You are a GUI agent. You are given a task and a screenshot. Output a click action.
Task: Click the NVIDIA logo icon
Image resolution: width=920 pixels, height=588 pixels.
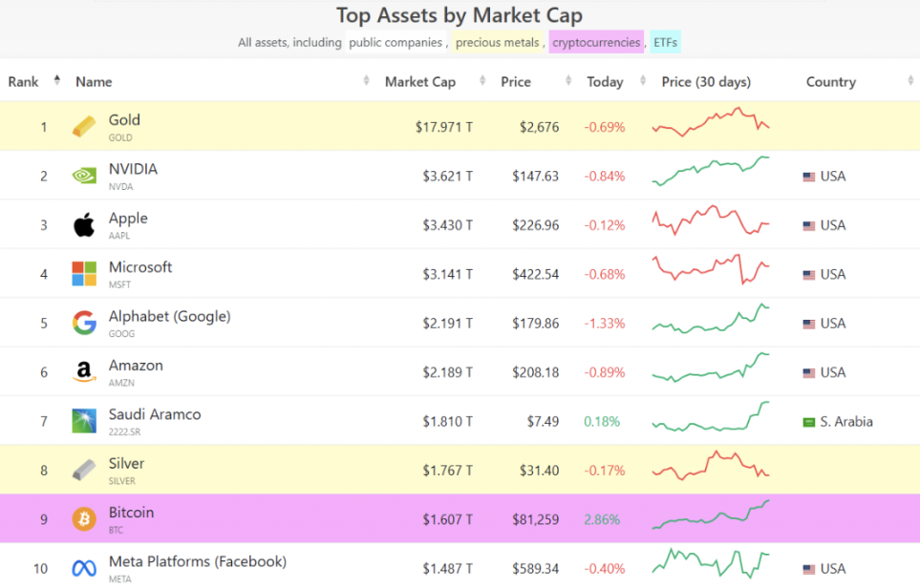tap(84, 176)
